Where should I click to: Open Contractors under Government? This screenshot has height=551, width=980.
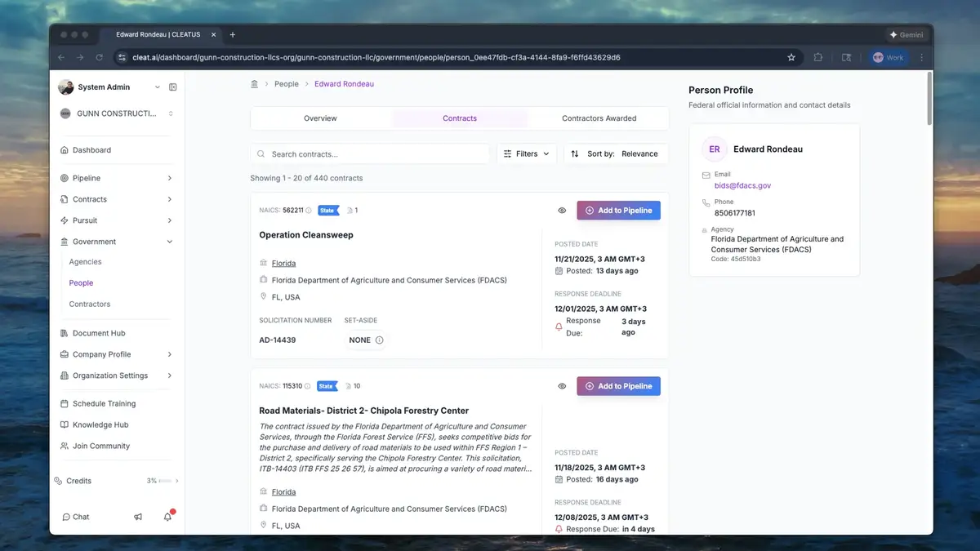click(90, 304)
